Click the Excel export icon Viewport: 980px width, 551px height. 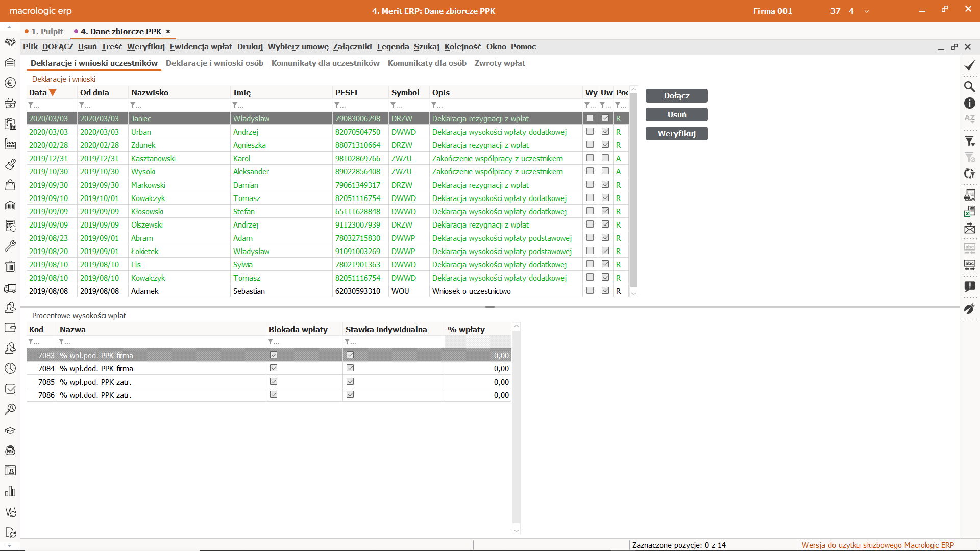coord(969,211)
